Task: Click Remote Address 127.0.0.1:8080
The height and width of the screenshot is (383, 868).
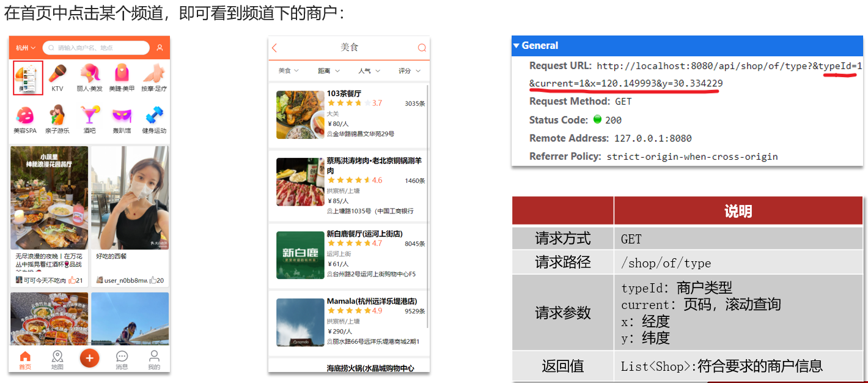Action: (x=653, y=138)
